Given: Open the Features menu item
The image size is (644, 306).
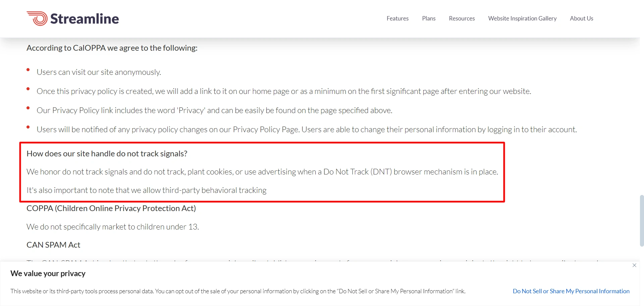Looking at the screenshot, I should [x=397, y=18].
